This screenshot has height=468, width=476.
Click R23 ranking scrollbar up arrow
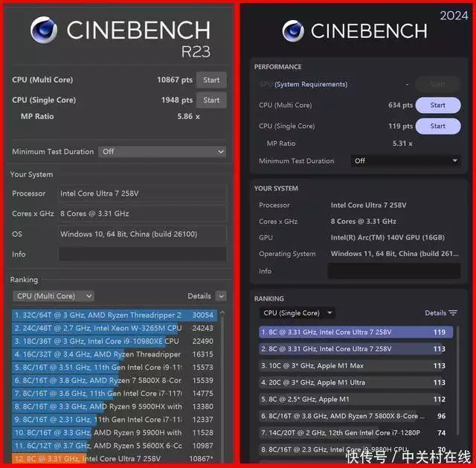click(x=222, y=312)
